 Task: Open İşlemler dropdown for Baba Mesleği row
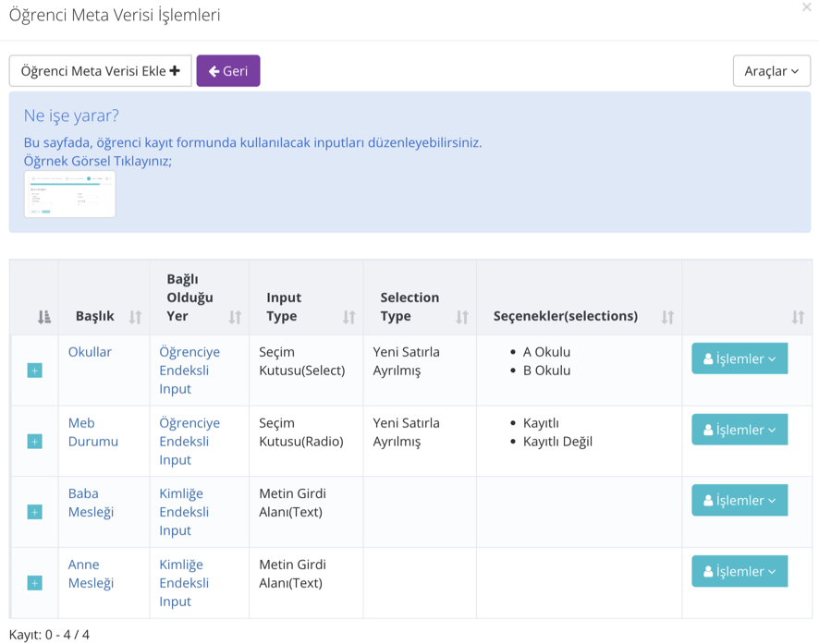740,500
